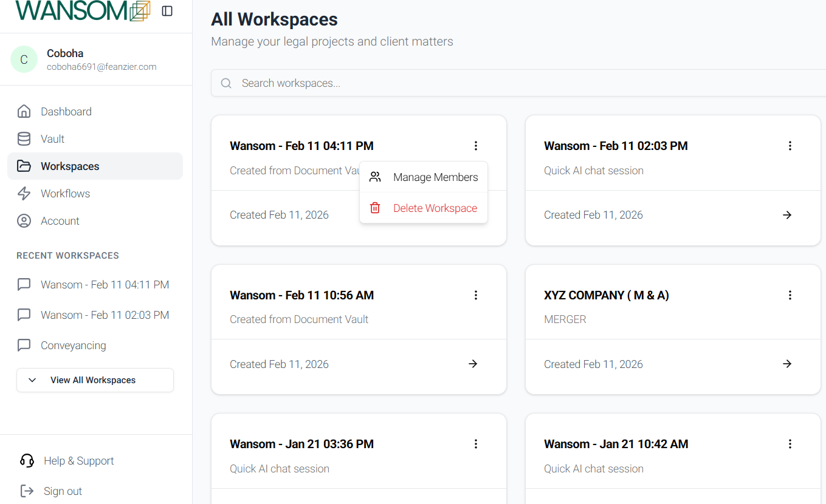Click the Vault database icon
Image resolution: width=826 pixels, height=504 pixels.
coord(24,138)
